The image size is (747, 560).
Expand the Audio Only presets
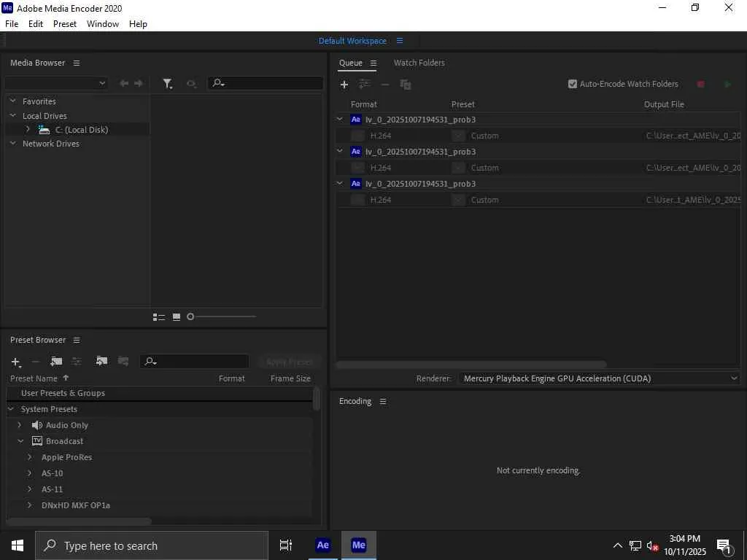[20, 425]
